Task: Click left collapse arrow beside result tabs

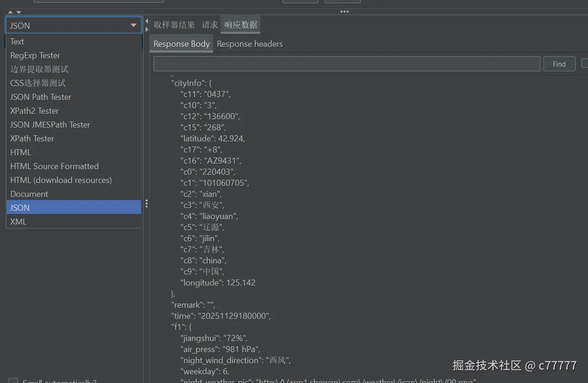Action: 147,21
